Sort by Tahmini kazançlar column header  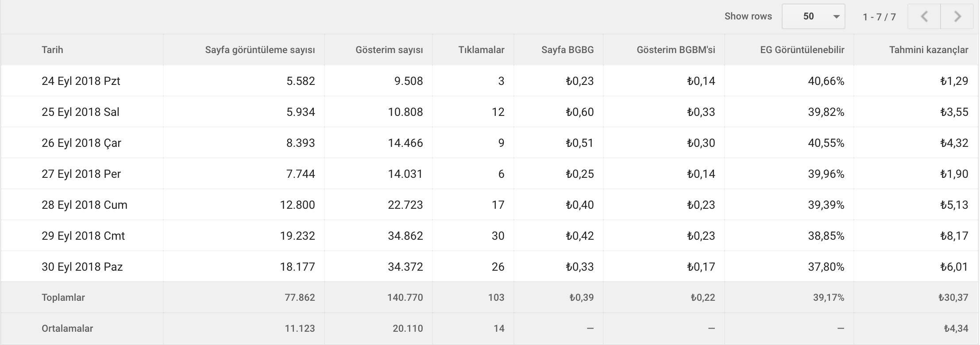pos(929,50)
